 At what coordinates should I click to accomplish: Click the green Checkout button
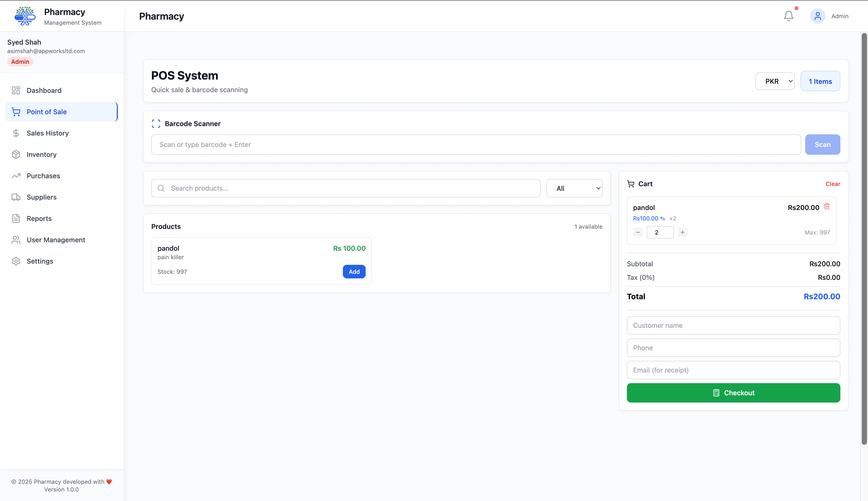(733, 393)
